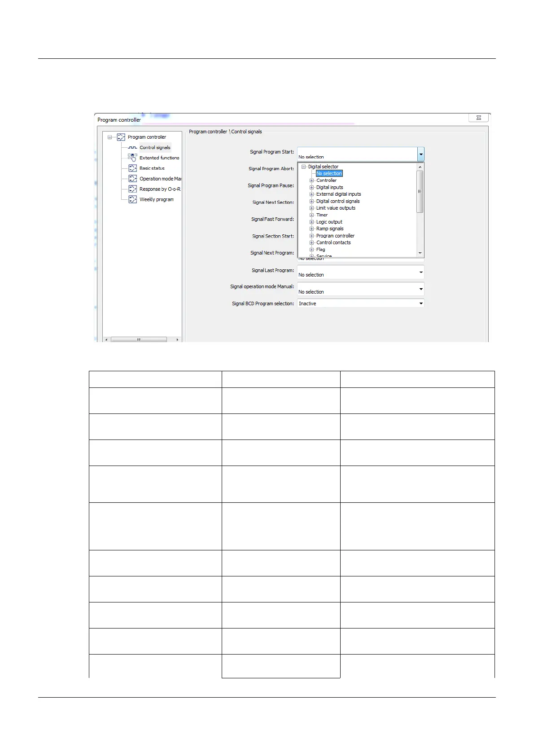Open the Signal operation mode Manual dropdown
534x756 pixels.
tap(421, 289)
